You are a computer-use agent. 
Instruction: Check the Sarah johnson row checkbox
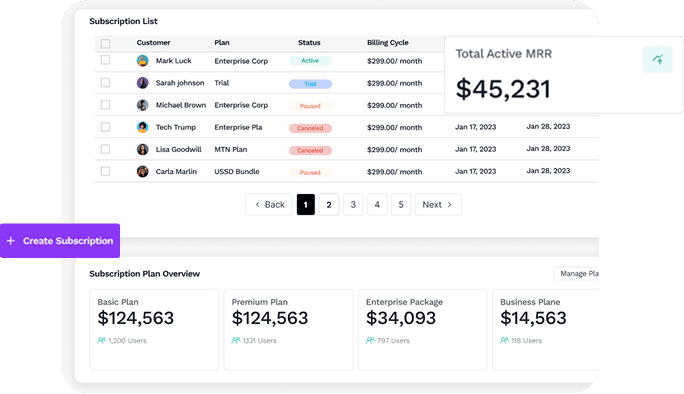pyautogui.click(x=105, y=82)
